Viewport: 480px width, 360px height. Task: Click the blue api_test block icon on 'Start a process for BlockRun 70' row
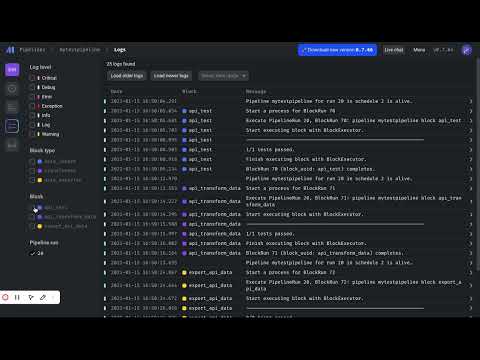[x=184, y=111]
